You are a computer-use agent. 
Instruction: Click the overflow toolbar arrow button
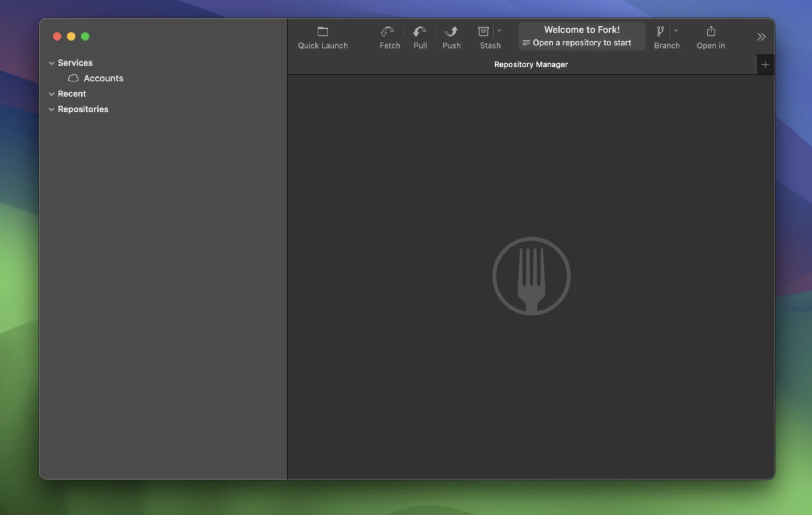tap(762, 37)
